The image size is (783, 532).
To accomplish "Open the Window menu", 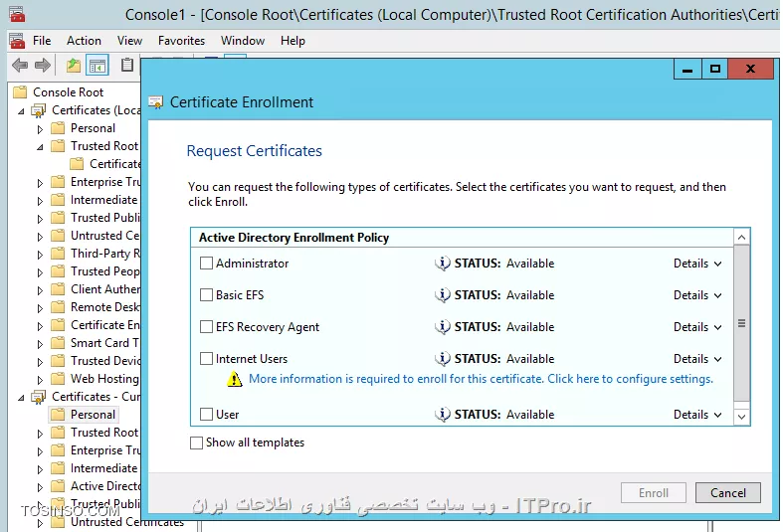I will coord(243,41).
